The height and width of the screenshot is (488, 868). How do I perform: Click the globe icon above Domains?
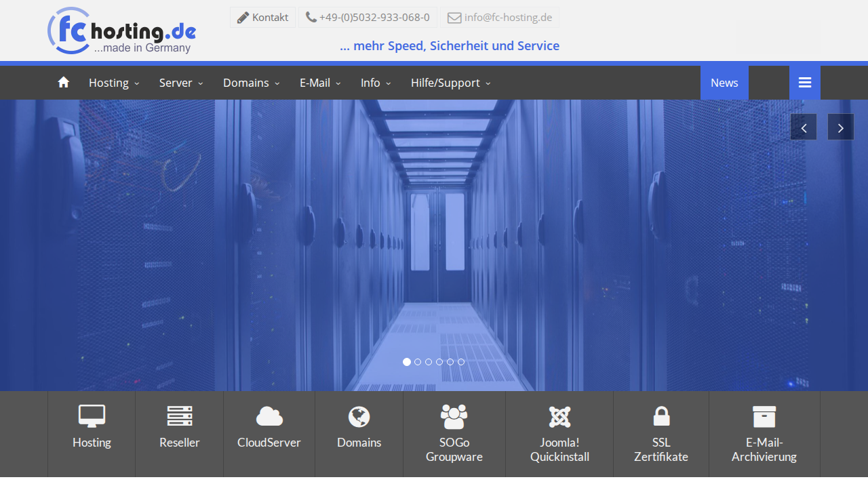[x=359, y=417]
